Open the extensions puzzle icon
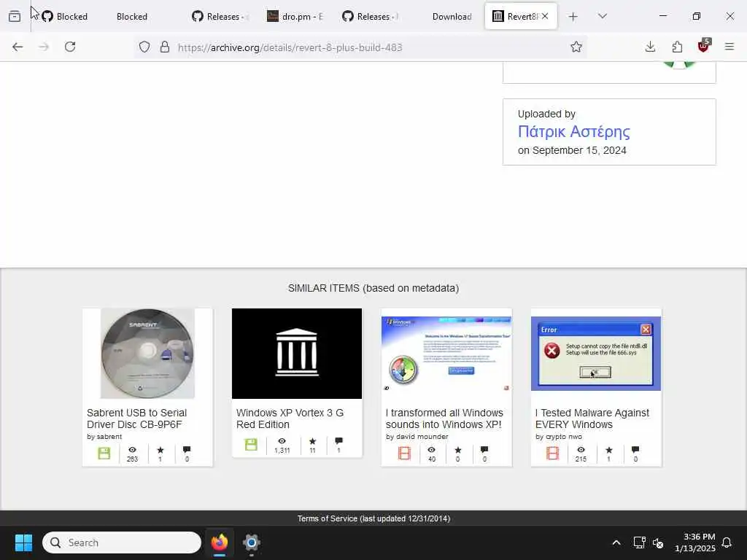Viewport: 747px width, 560px height. (677, 47)
